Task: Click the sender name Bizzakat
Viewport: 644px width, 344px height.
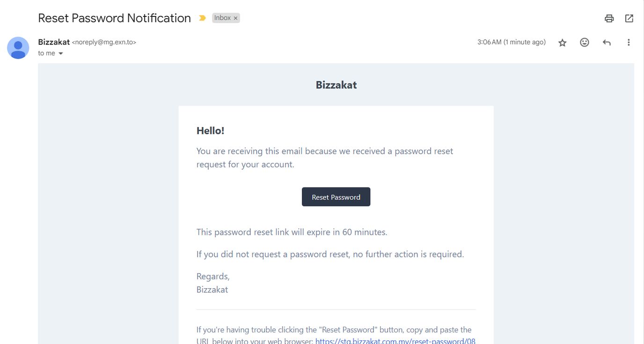Action: (x=54, y=42)
